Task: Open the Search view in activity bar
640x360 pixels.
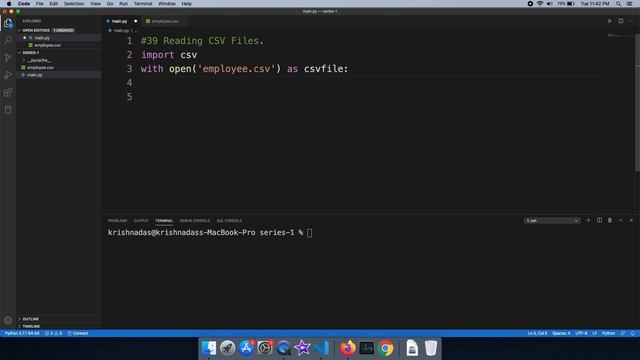Action: (x=8, y=40)
